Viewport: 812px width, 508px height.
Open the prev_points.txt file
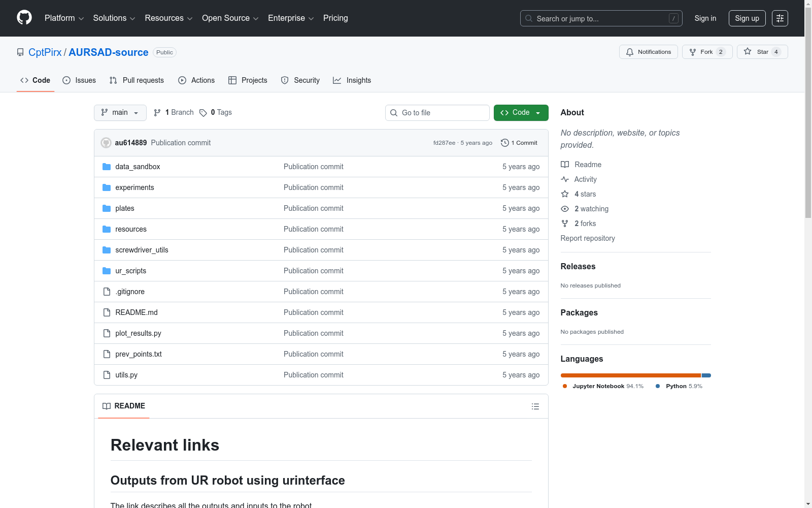point(139,354)
